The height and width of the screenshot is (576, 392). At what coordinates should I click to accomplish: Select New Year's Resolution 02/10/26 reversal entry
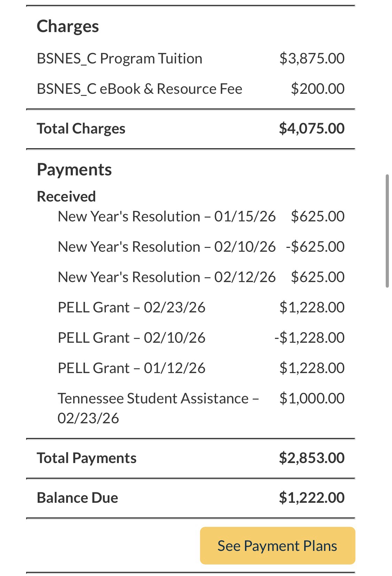click(x=167, y=247)
